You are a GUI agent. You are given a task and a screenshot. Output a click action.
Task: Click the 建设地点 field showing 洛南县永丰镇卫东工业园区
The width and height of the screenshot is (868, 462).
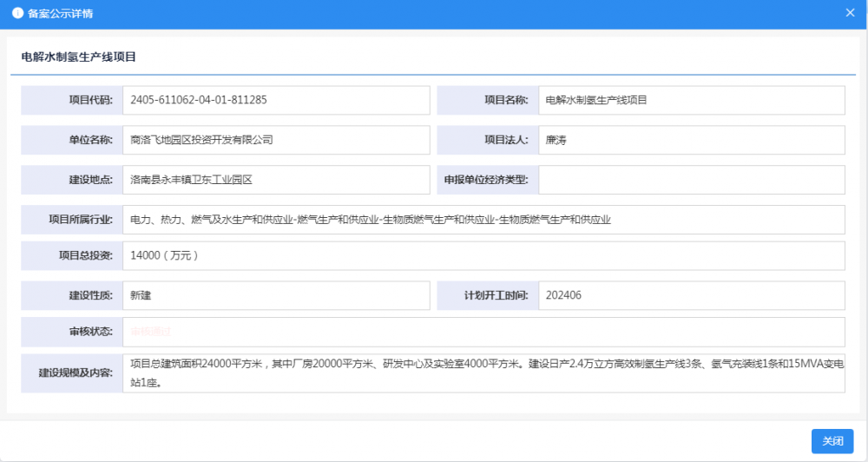276,180
